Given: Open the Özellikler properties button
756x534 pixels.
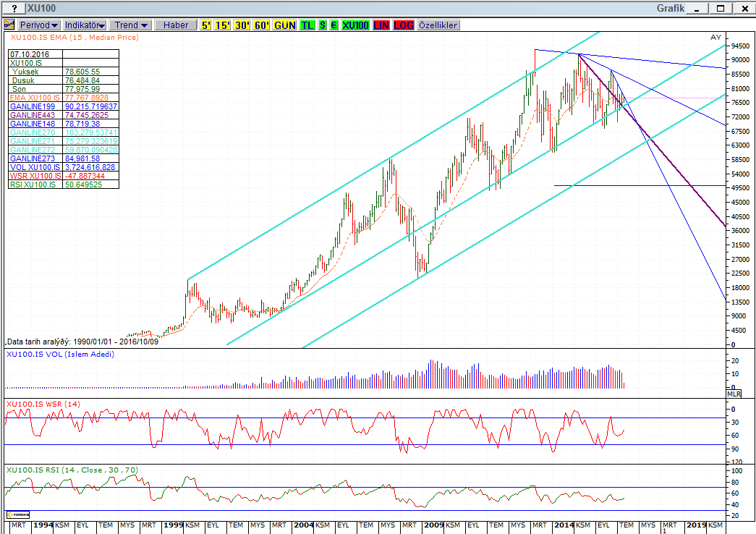Looking at the screenshot, I should pos(438,25).
